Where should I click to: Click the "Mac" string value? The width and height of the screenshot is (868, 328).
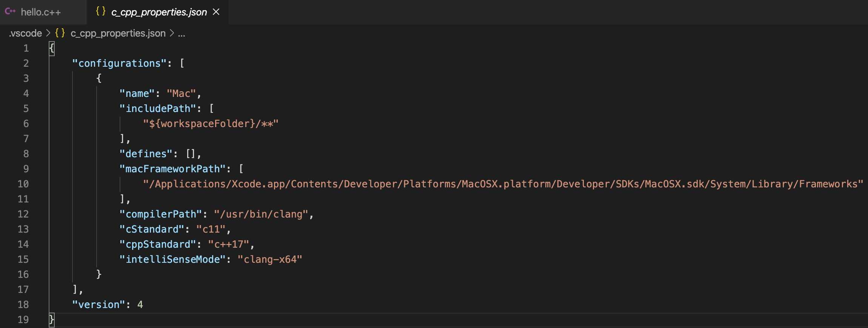[x=181, y=93]
